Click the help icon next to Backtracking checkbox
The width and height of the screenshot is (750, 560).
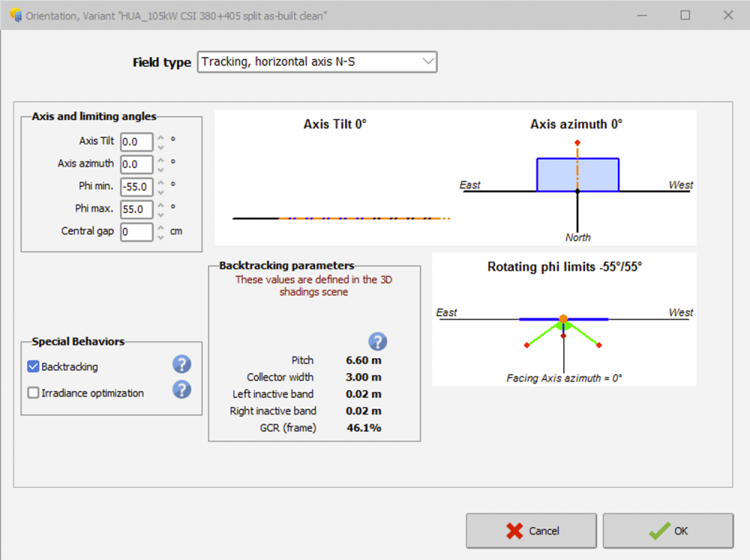pos(181,365)
